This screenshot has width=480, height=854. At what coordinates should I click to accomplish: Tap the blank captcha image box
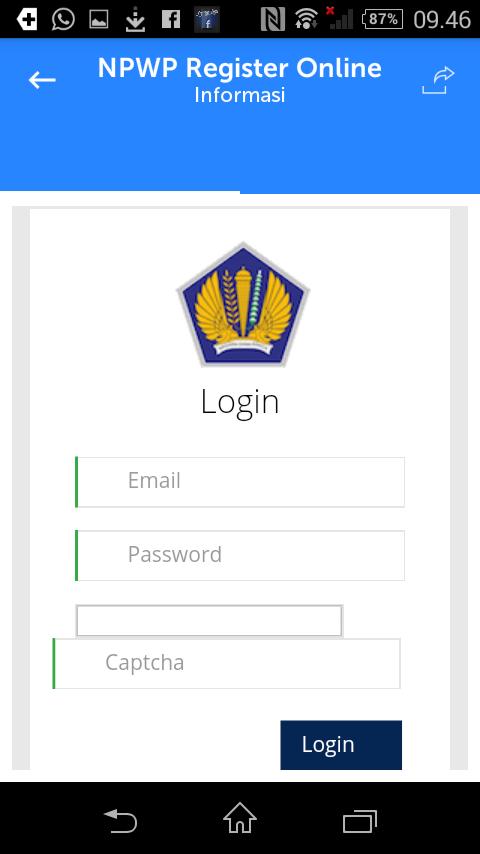209,620
